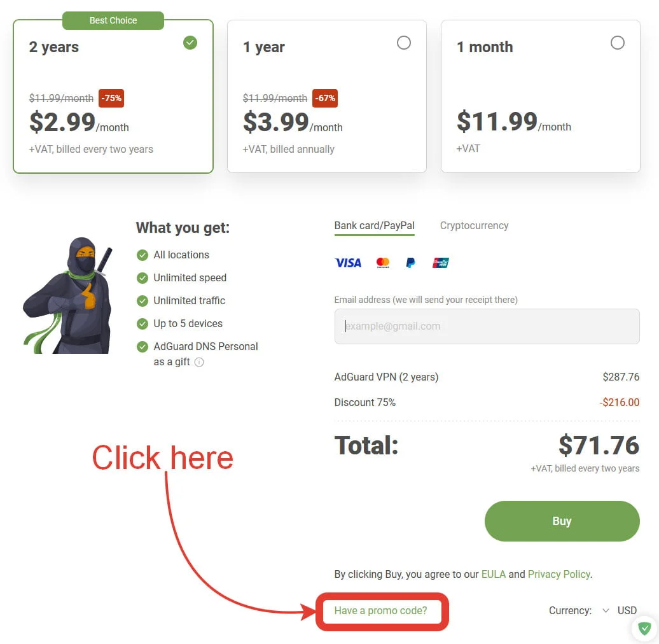Image resolution: width=659 pixels, height=644 pixels.
Task: Click the -75% discount badge
Action: tap(111, 99)
